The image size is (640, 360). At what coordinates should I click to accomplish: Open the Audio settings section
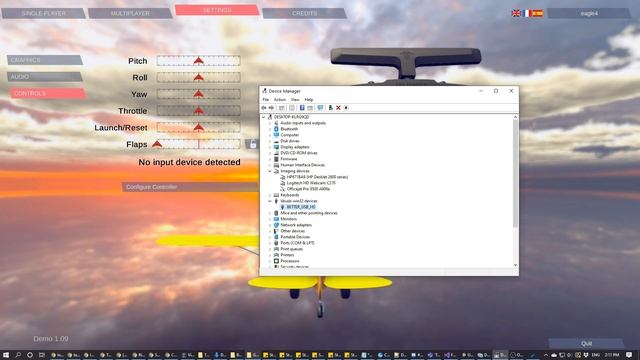click(44, 77)
